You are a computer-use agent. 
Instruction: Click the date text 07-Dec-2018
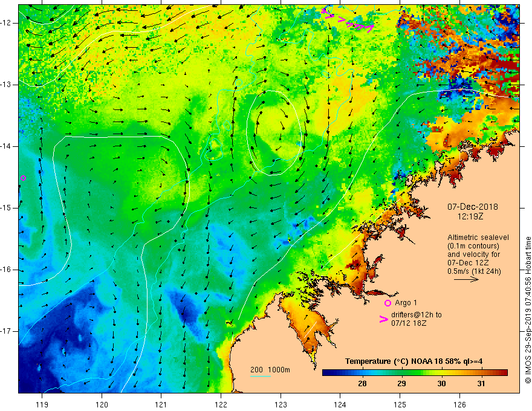point(472,207)
